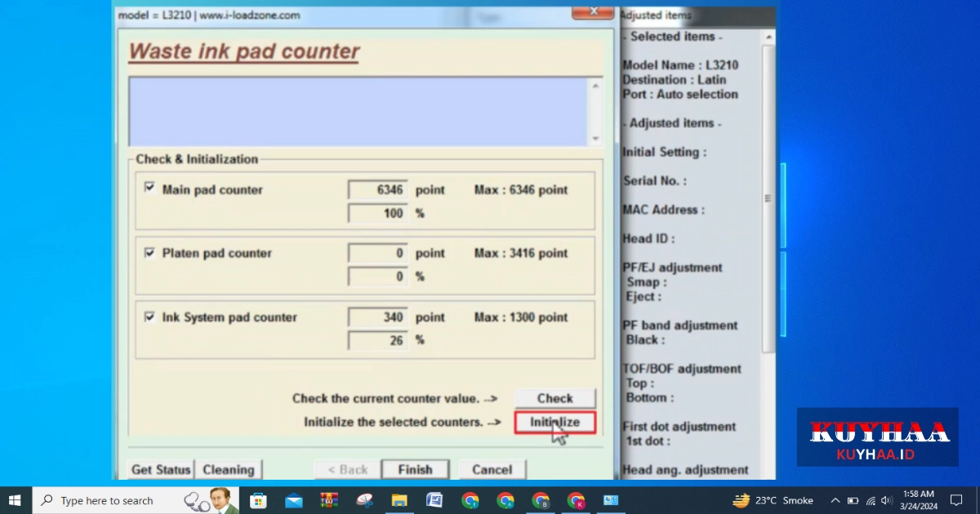Launch Microsoft Store from the taskbar

point(258,500)
